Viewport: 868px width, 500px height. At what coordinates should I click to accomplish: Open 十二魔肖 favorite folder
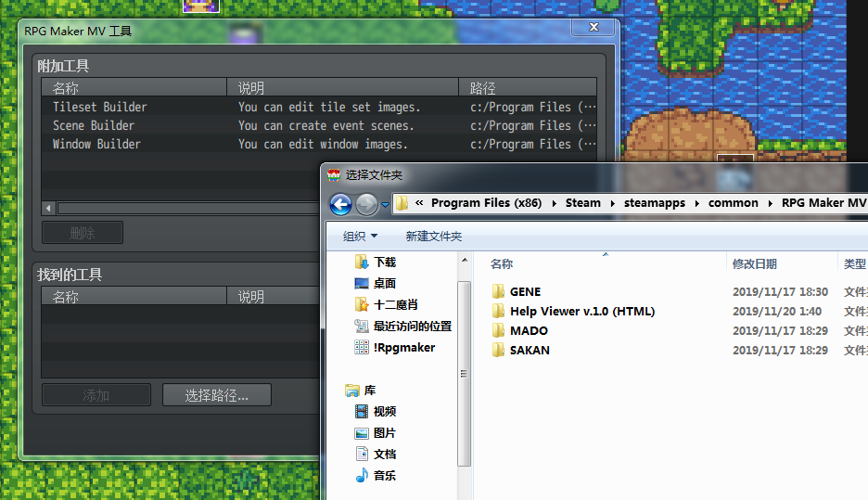pyautogui.click(x=395, y=304)
